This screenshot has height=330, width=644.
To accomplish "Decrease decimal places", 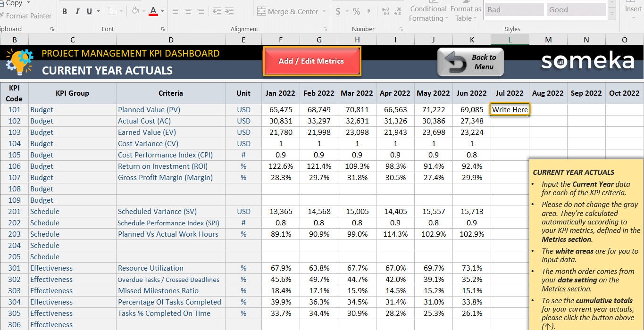I will tap(398, 11).
